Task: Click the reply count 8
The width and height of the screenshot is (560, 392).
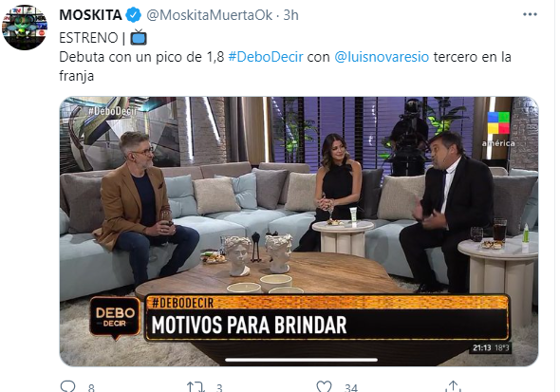Action: point(91,388)
